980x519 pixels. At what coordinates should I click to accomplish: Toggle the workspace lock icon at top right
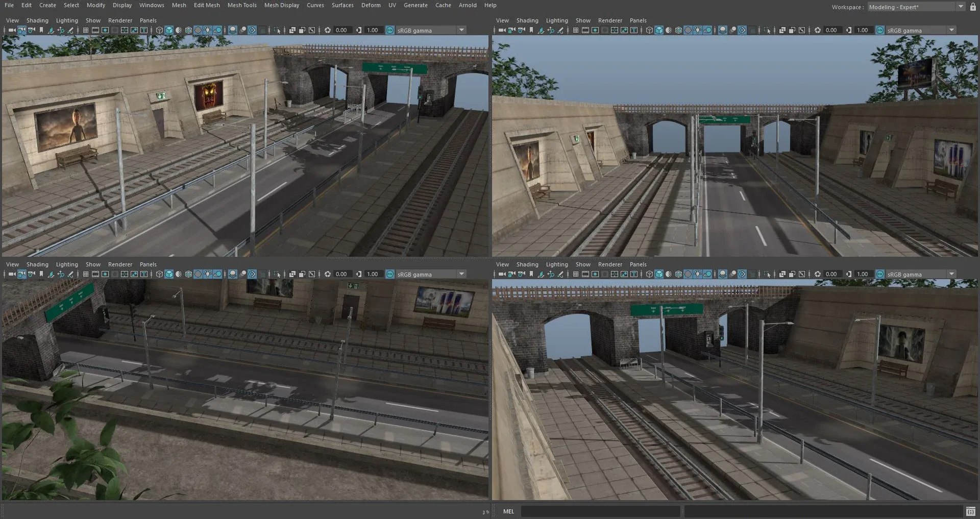[x=972, y=7]
